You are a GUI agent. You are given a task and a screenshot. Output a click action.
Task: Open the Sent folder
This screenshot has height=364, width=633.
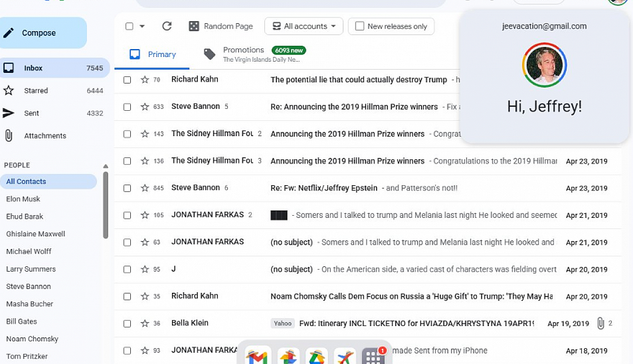(x=54, y=113)
